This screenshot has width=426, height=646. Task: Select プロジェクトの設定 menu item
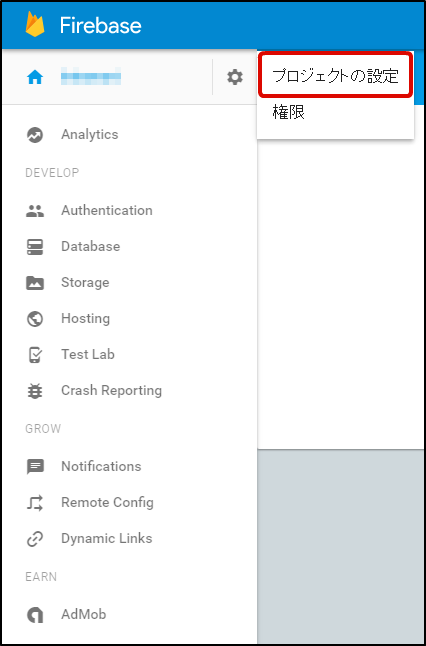(335, 76)
